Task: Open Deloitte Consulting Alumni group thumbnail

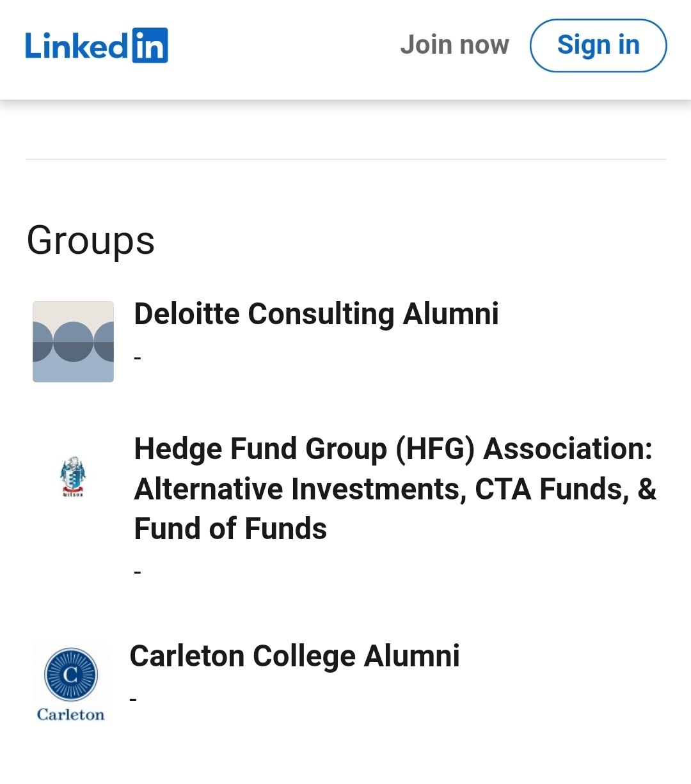Action: [73, 341]
